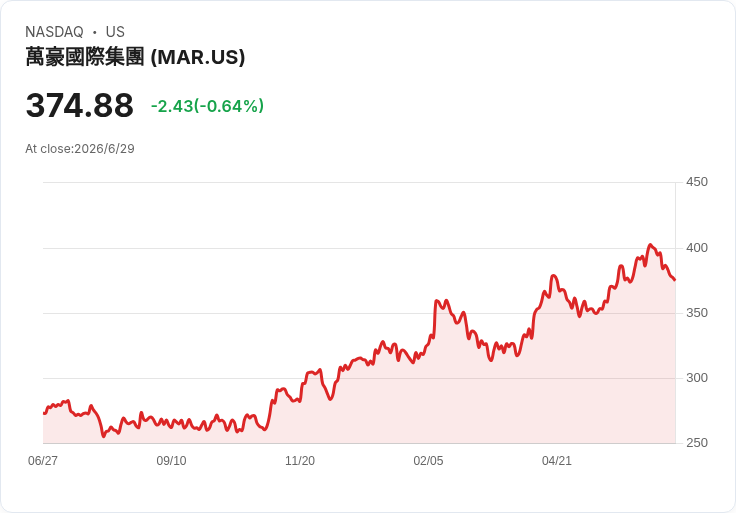Screen dimensions: 736x513
Task: Click the 11/20 date on x-axis
Action: tap(300, 461)
